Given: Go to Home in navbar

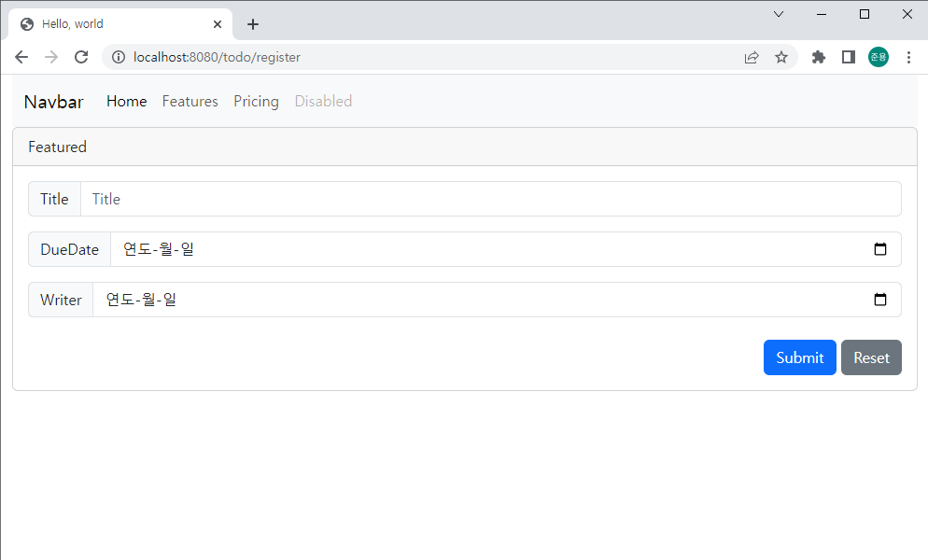Looking at the screenshot, I should click(127, 101).
